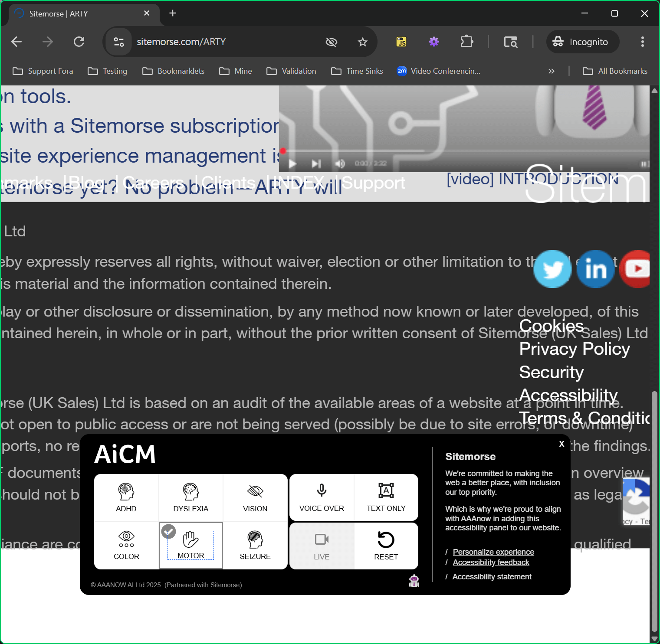Close the AiCM panel with X

tap(561, 444)
